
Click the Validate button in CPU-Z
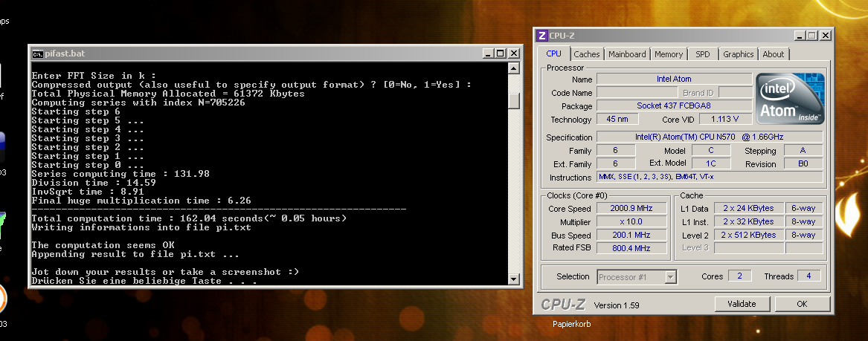[742, 304]
